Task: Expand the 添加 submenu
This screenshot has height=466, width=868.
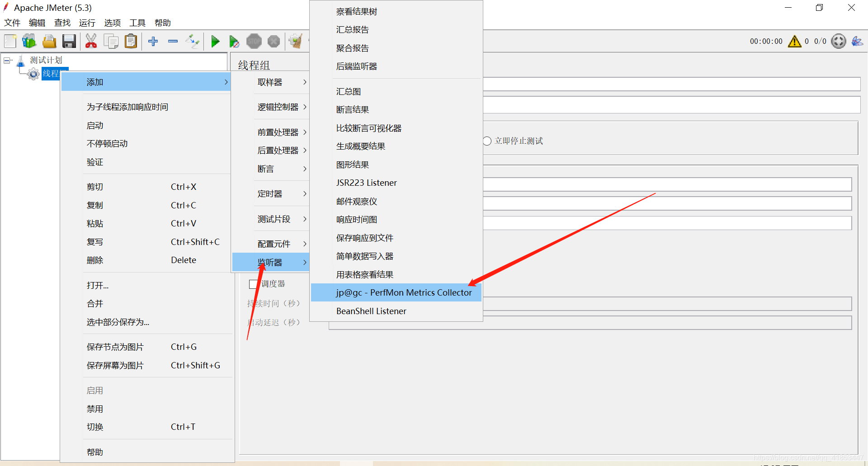Action: 146,82
